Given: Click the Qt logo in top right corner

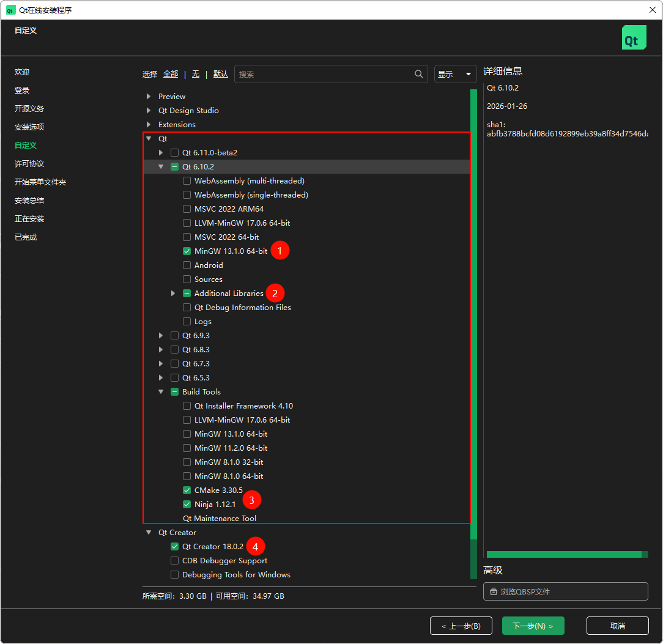Looking at the screenshot, I should tap(634, 37).
